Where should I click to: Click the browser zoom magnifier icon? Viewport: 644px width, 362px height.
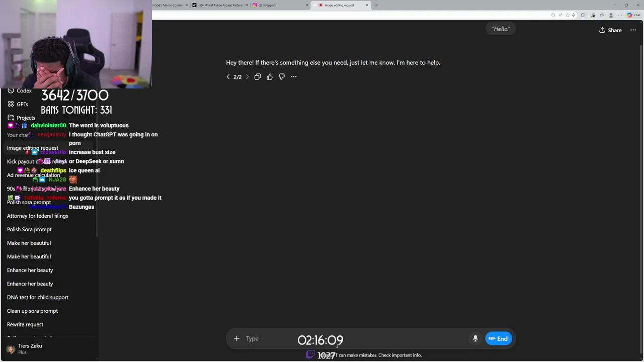click(553, 15)
